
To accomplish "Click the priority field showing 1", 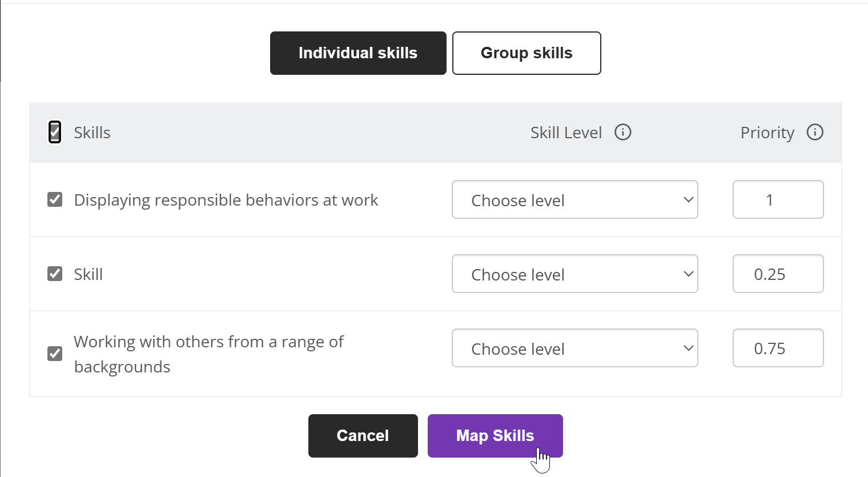I will click(778, 199).
